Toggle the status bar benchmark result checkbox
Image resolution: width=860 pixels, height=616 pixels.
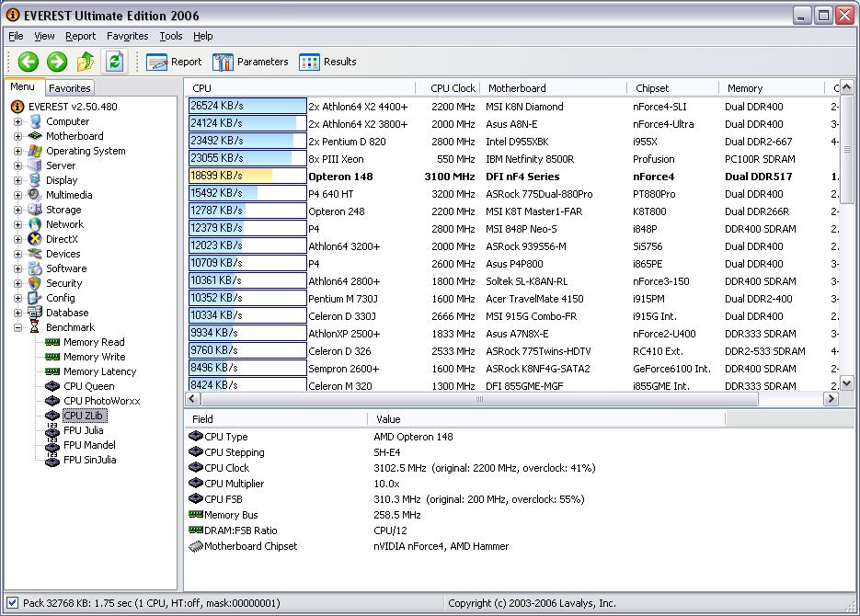(x=12, y=603)
